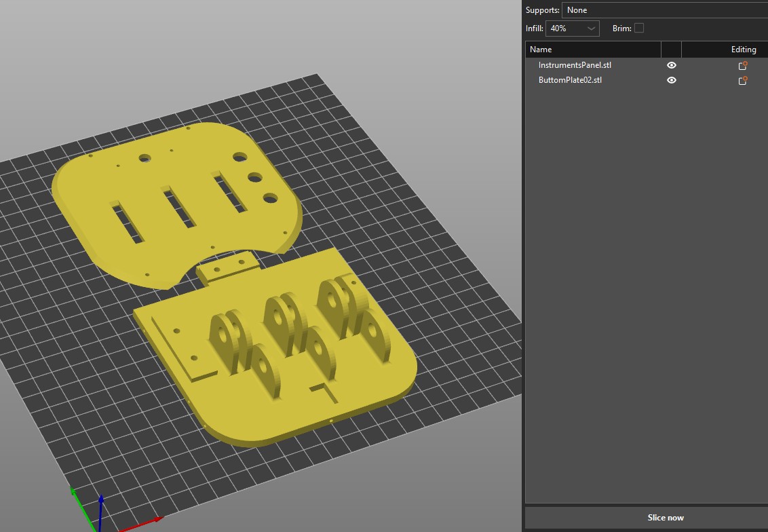Enable the Brim checkbox
Image resolution: width=768 pixels, height=532 pixels.
pyautogui.click(x=638, y=28)
